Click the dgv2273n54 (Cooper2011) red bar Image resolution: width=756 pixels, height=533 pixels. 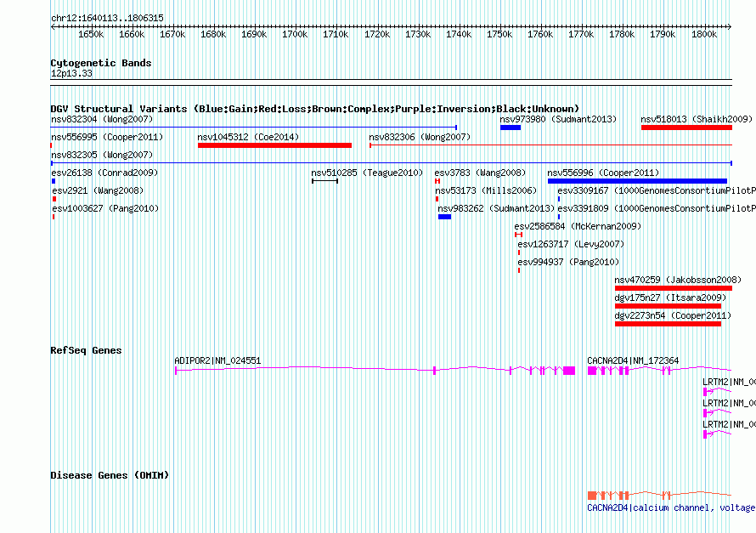tap(668, 324)
